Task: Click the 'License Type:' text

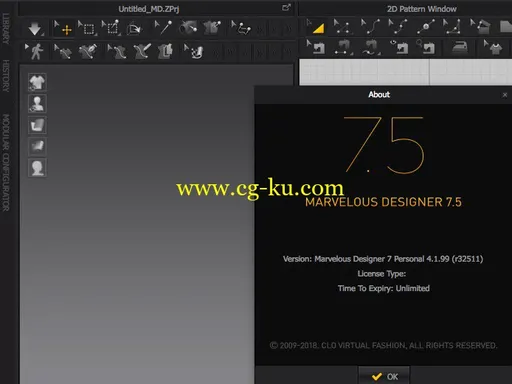Action: click(382, 274)
